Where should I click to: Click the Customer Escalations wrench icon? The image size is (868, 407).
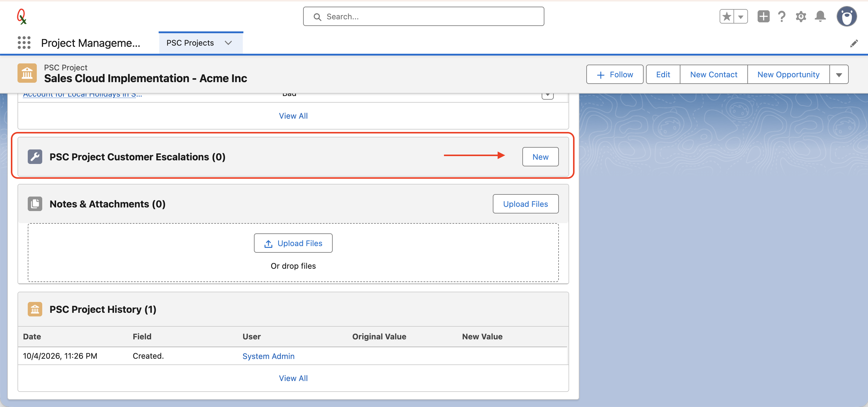pyautogui.click(x=35, y=157)
